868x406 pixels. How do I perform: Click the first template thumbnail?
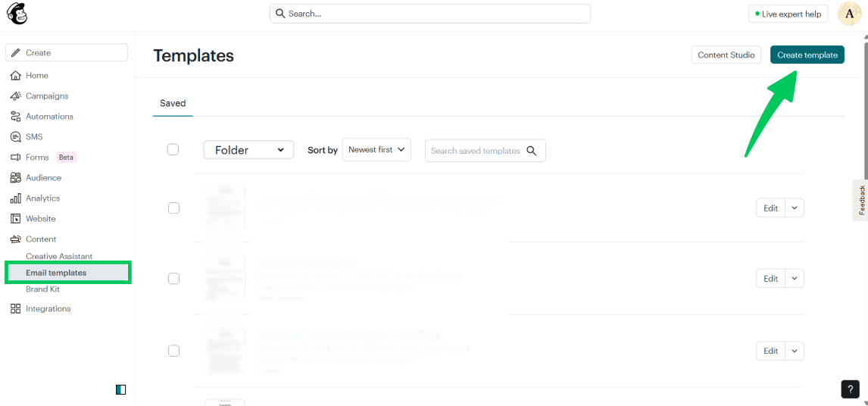coord(224,208)
